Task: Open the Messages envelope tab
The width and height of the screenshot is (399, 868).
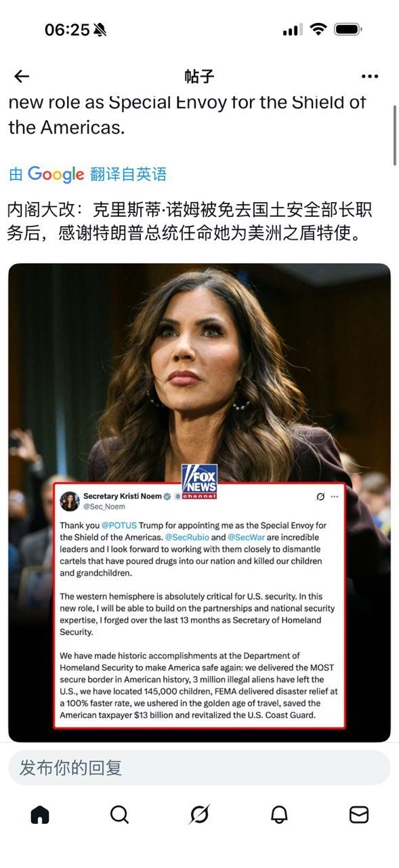Action: click(358, 814)
